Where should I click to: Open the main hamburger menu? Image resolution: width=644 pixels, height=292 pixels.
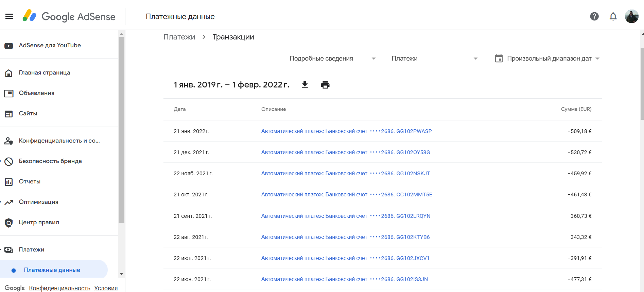(x=9, y=16)
